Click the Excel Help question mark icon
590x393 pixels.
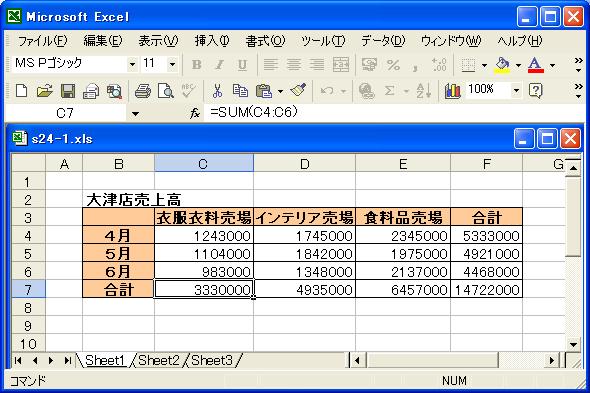coord(535,91)
